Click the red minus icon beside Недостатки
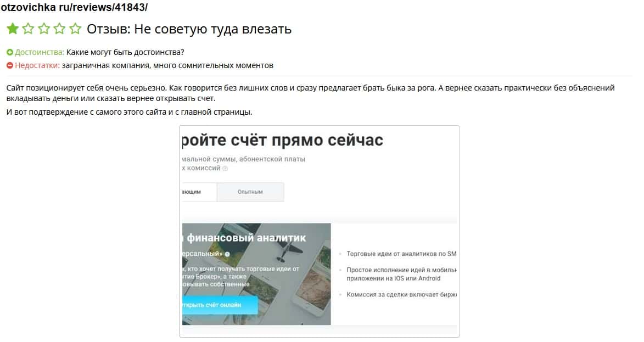 [10, 65]
